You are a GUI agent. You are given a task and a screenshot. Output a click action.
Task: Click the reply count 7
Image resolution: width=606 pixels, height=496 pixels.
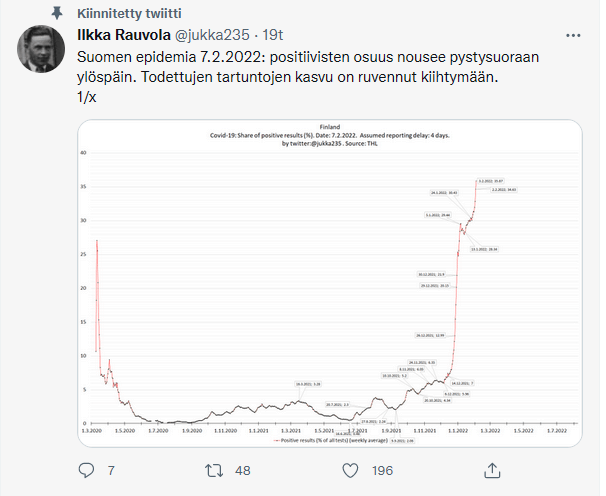(111, 469)
